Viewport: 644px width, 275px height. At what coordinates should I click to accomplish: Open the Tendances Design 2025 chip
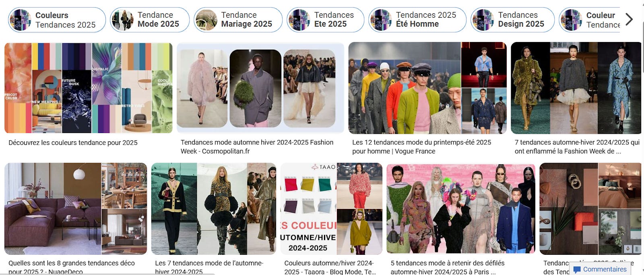tap(512, 20)
